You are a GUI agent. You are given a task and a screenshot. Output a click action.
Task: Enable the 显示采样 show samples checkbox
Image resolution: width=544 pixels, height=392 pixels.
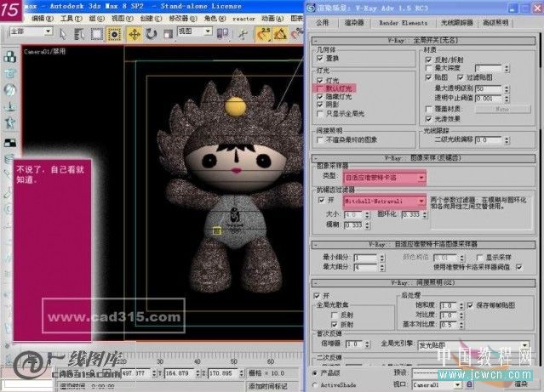point(480,258)
